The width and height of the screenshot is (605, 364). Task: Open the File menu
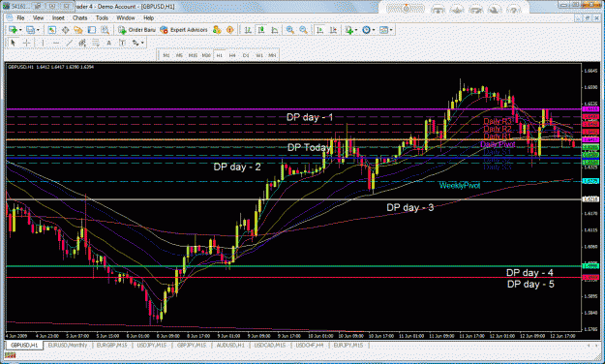click(20, 17)
